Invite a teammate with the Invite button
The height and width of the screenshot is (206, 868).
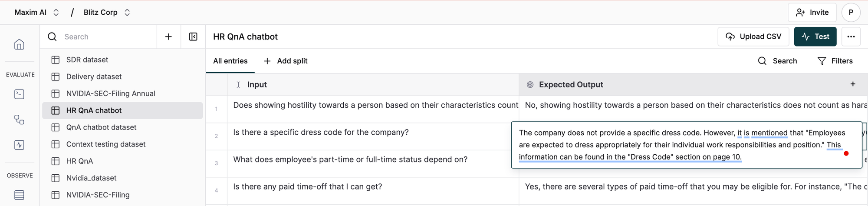[812, 13]
